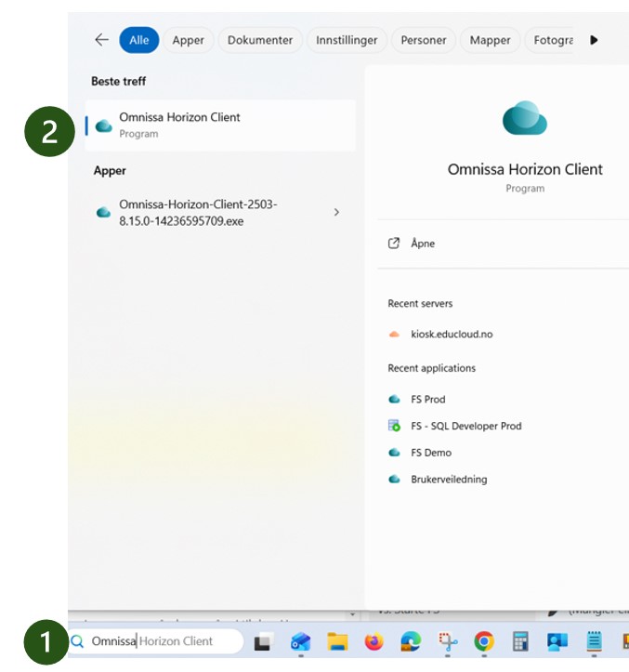Screen dimensions: 629x672
Task: Launch FS Prod recent application
Action: point(427,400)
